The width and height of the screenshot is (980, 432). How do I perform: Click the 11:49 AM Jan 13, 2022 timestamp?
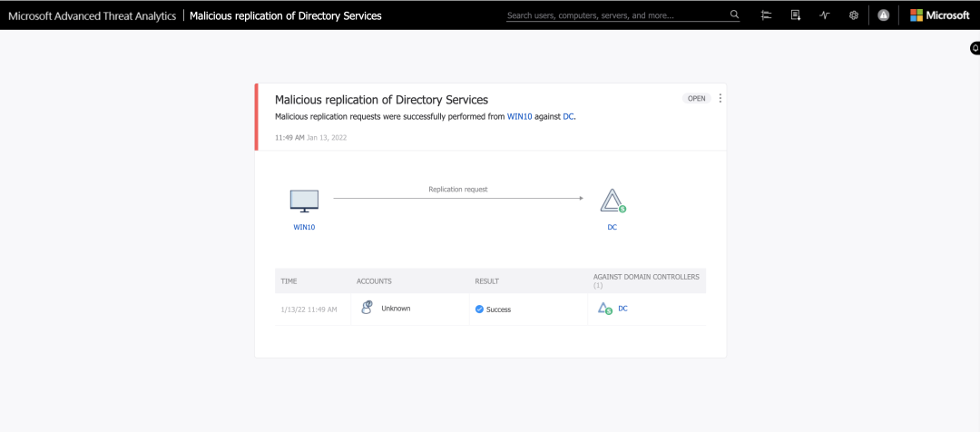point(310,138)
